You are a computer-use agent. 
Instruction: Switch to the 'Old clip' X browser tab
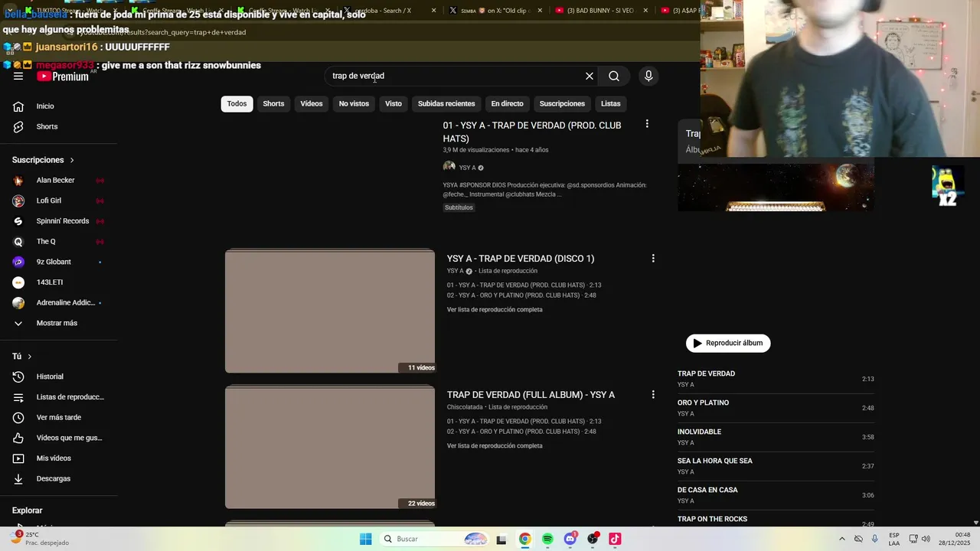(495, 11)
